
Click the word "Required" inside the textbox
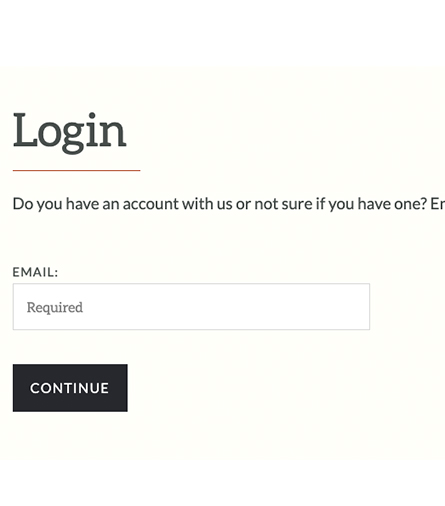[x=55, y=308]
